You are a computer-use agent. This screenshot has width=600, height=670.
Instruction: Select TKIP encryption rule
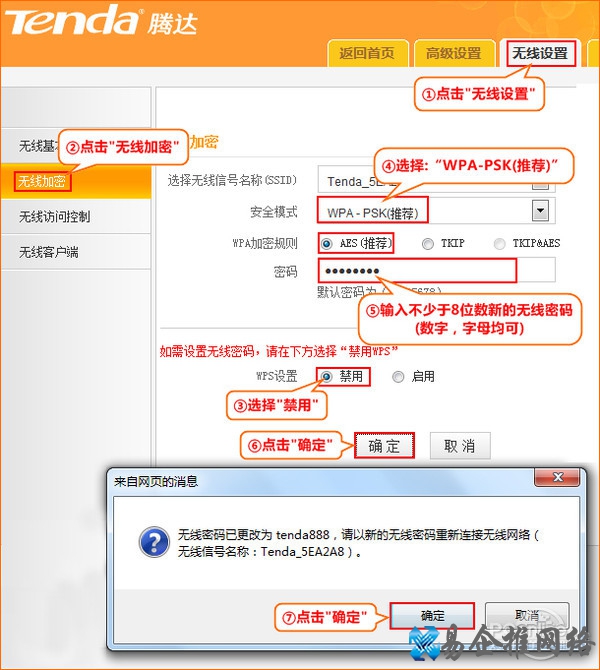tap(427, 244)
